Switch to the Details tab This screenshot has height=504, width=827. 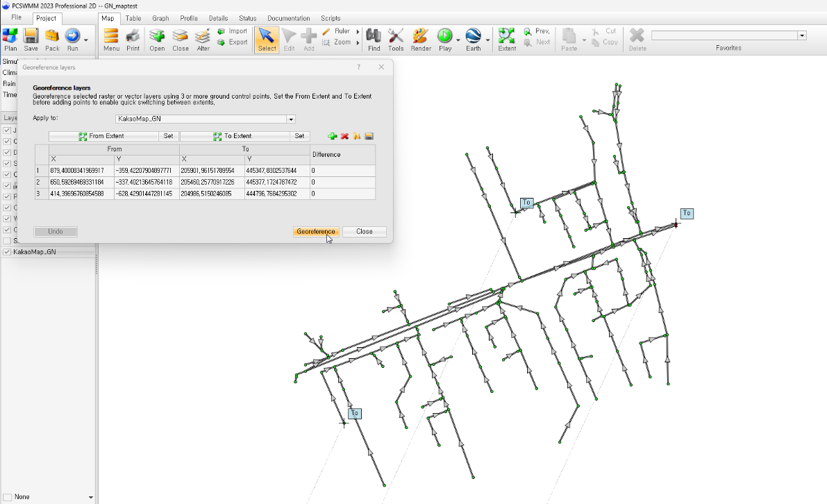(x=218, y=19)
